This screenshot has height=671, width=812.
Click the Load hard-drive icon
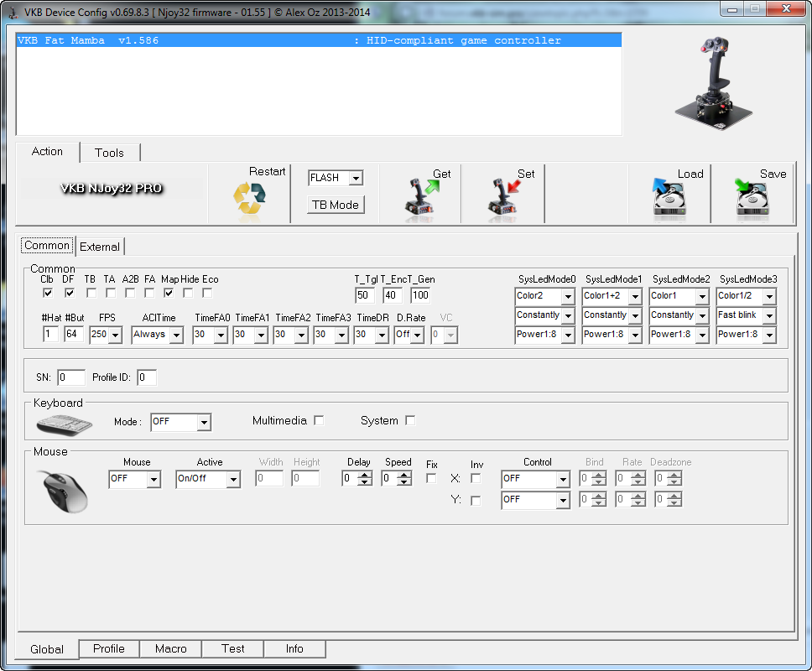click(x=669, y=196)
